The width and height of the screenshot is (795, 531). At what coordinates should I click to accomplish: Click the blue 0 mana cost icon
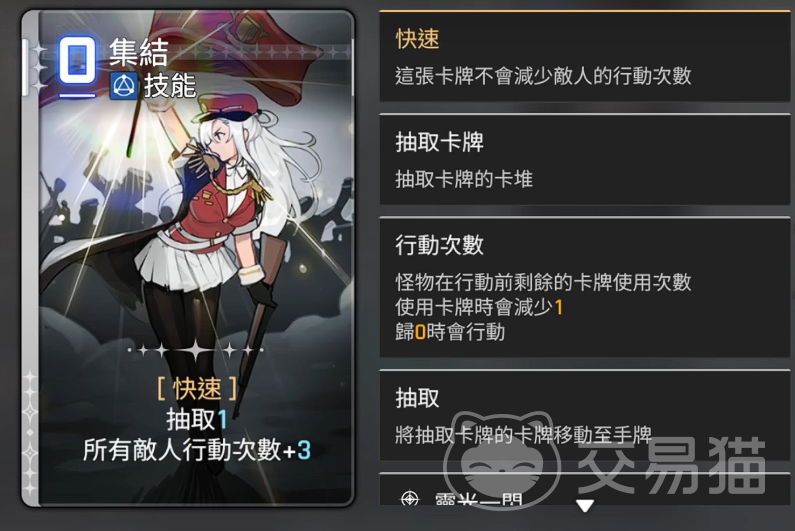[77, 60]
